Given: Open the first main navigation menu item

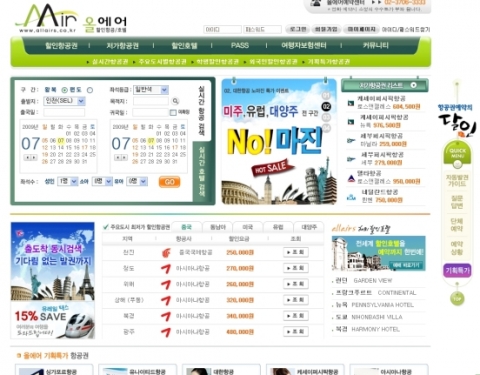Looking at the screenshot, I should pyautogui.click(x=61, y=46).
